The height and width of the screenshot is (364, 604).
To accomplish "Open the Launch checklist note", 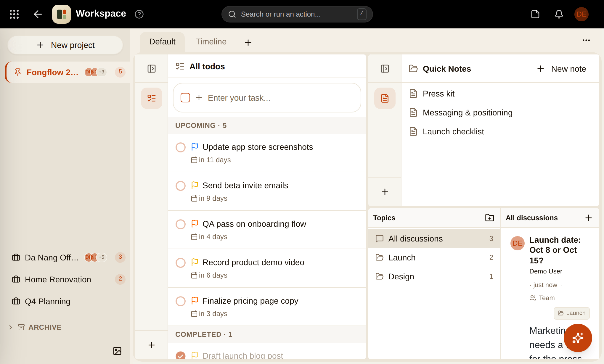I will [x=500, y=131].
